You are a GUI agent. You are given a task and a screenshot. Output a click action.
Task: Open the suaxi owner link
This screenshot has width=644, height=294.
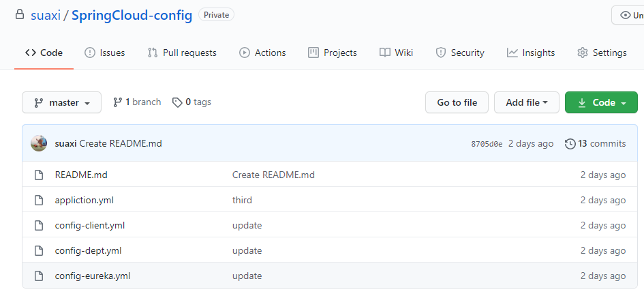point(46,16)
